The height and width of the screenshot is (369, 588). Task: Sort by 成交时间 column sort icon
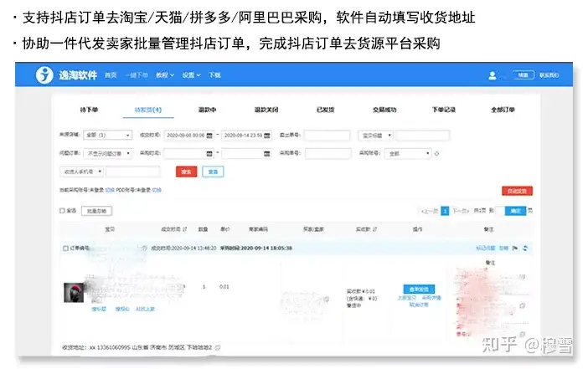tap(185, 229)
